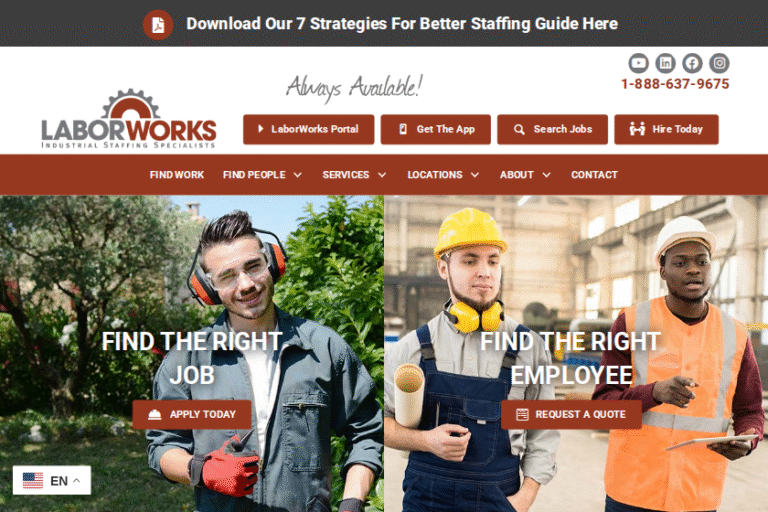Expand the Find People menu chevron
The width and height of the screenshot is (768, 512).
coord(297,175)
